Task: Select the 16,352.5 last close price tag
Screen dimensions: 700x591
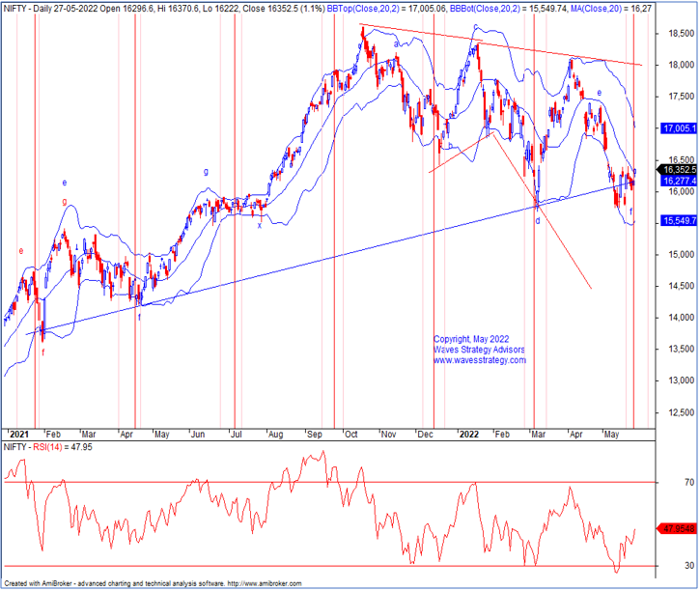Action: 679,170
